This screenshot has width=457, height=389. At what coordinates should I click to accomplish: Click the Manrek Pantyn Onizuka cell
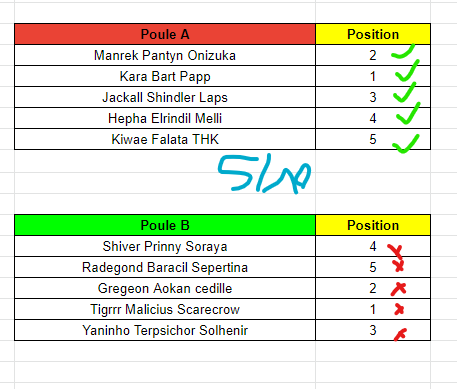pos(165,55)
